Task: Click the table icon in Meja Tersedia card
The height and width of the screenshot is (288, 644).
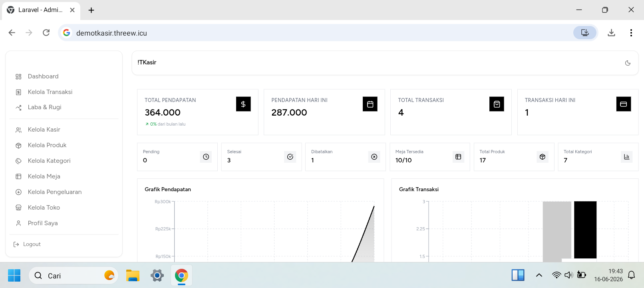Action: pos(458,157)
